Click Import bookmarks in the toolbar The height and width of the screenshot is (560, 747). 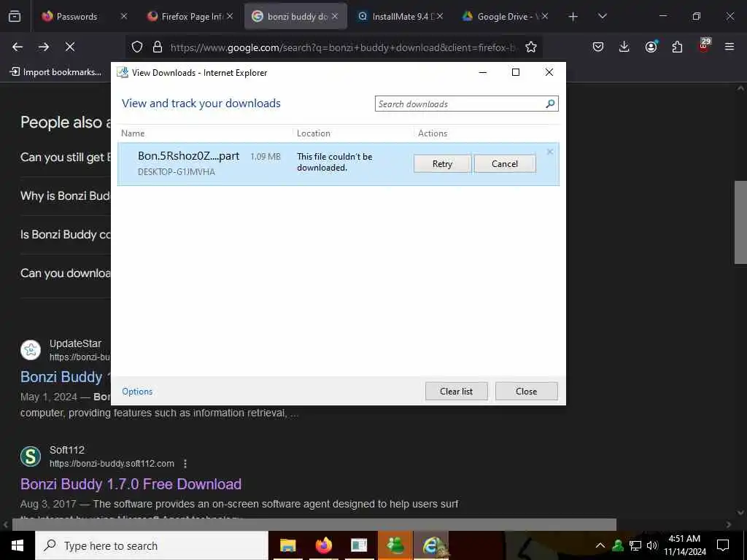pyautogui.click(x=55, y=72)
